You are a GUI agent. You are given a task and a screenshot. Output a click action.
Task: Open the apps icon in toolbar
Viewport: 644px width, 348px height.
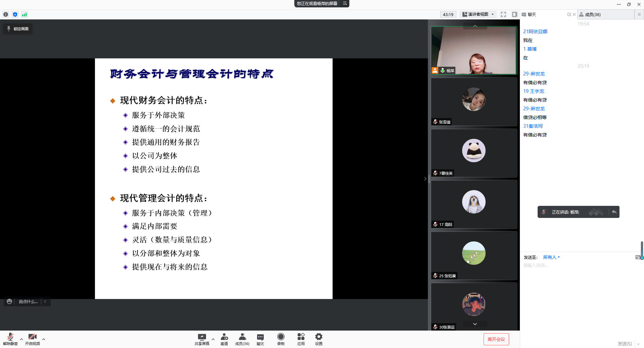301,337
